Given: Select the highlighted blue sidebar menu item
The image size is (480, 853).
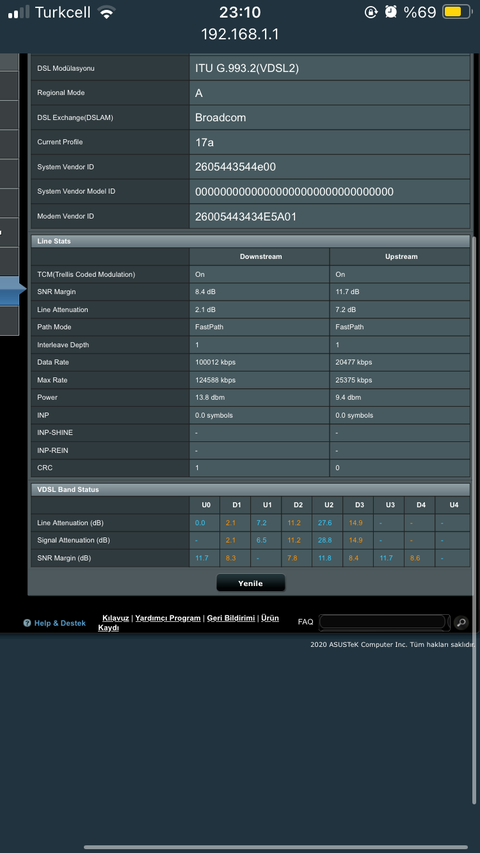Looking at the screenshot, I should [x=13, y=290].
